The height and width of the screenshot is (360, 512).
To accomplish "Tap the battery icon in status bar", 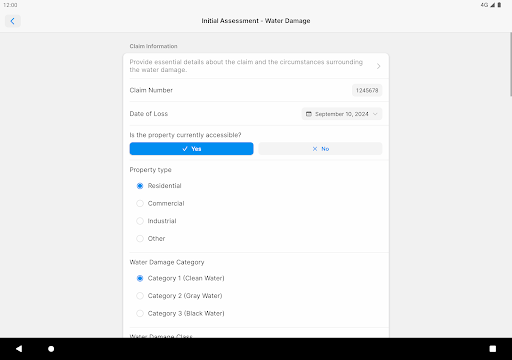I will pyautogui.click(x=499, y=5).
